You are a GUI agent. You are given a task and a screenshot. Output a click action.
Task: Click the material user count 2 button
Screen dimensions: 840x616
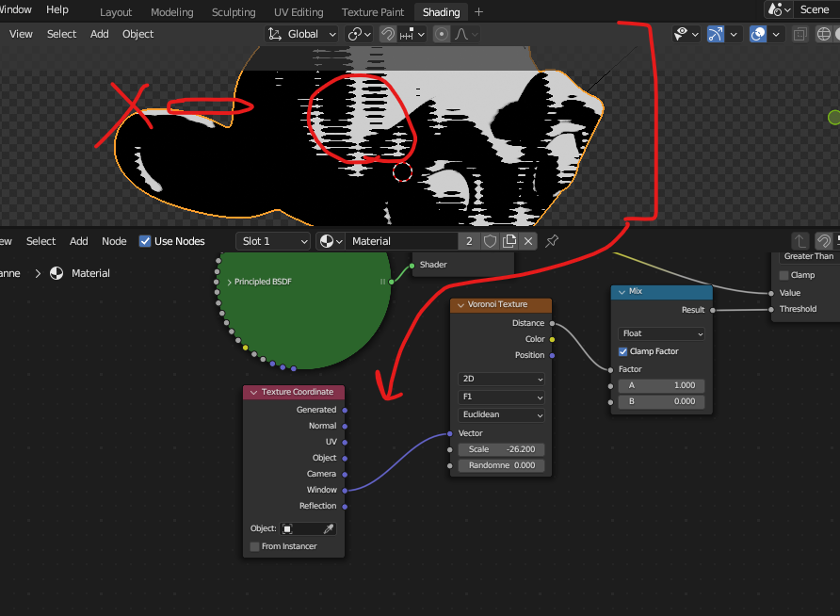pyautogui.click(x=469, y=241)
